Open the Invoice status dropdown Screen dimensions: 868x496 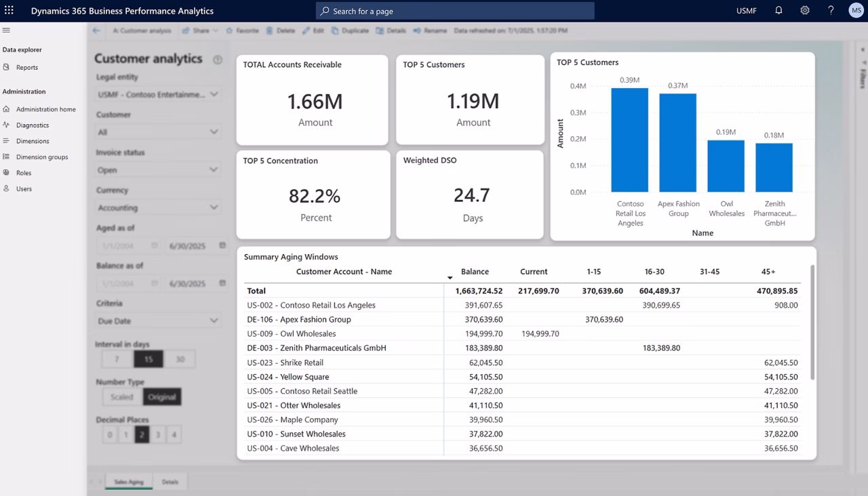[x=159, y=169]
